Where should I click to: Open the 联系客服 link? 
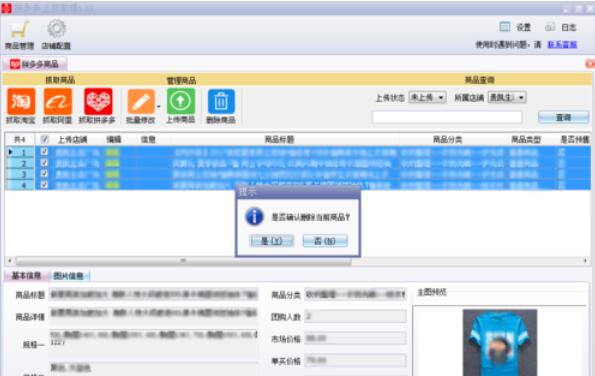[x=562, y=45]
